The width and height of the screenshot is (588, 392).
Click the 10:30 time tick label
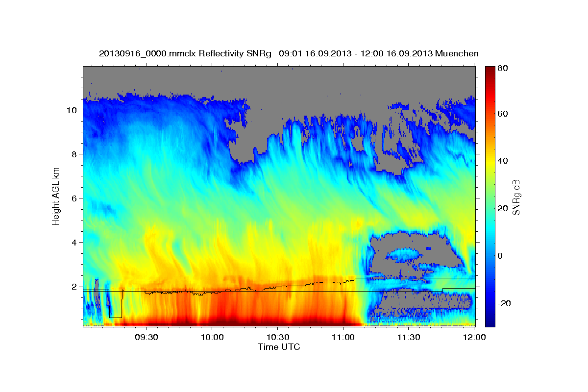coord(277,337)
